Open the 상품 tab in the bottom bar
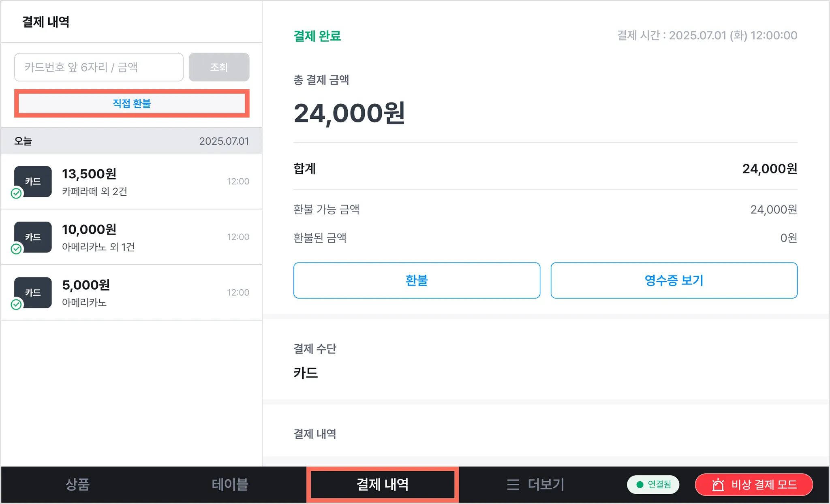 click(77, 485)
